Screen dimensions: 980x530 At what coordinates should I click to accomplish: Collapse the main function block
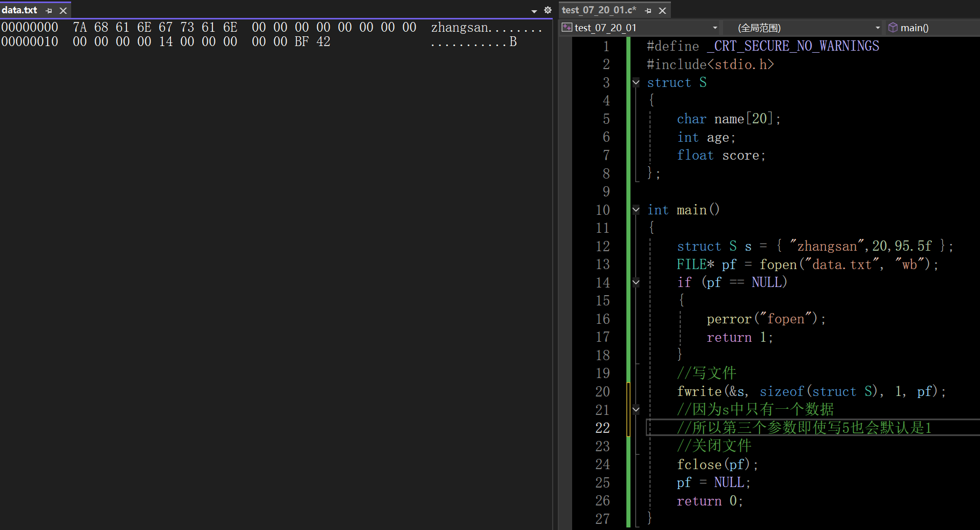[x=636, y=210]
